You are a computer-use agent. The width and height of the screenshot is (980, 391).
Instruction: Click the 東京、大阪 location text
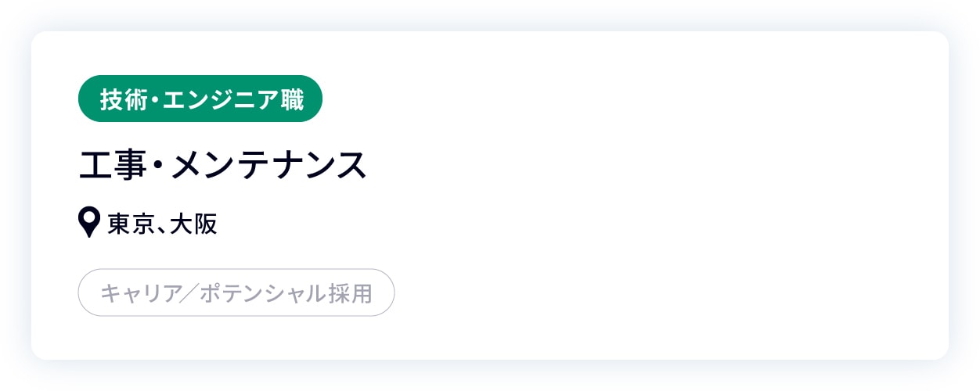tap(162, 224)
